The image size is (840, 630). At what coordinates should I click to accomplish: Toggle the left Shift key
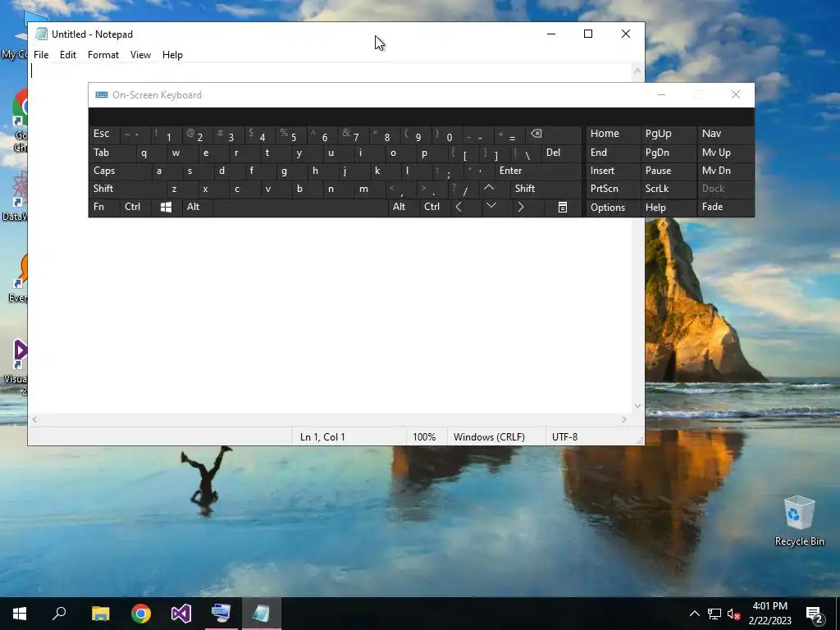point(127,189)
